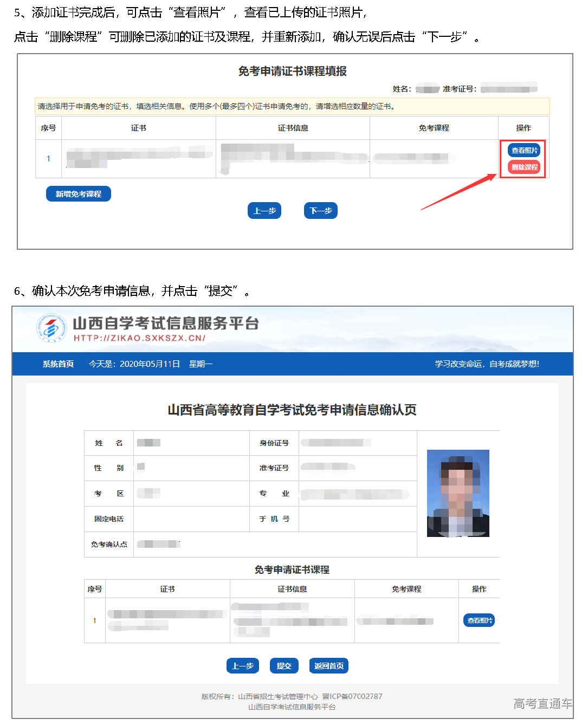Screen dimensions: 588x725
Task: Go back with 上一步 beside 下一步
Action: 264,211
